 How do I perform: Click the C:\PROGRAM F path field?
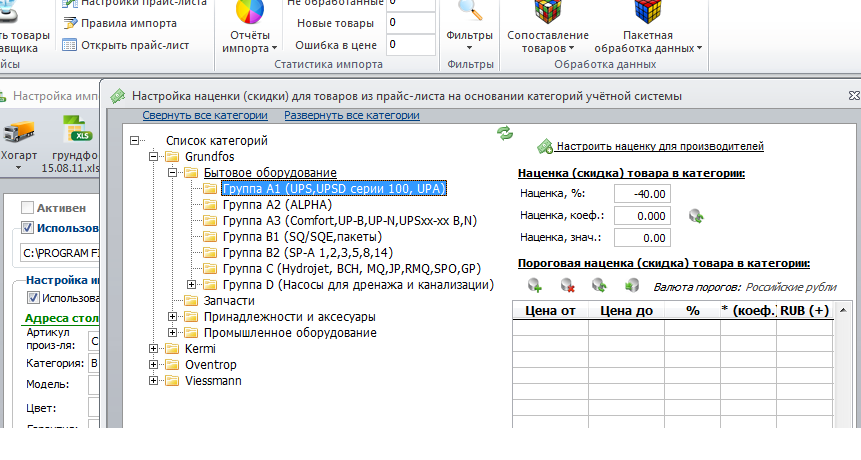(60, 253)
